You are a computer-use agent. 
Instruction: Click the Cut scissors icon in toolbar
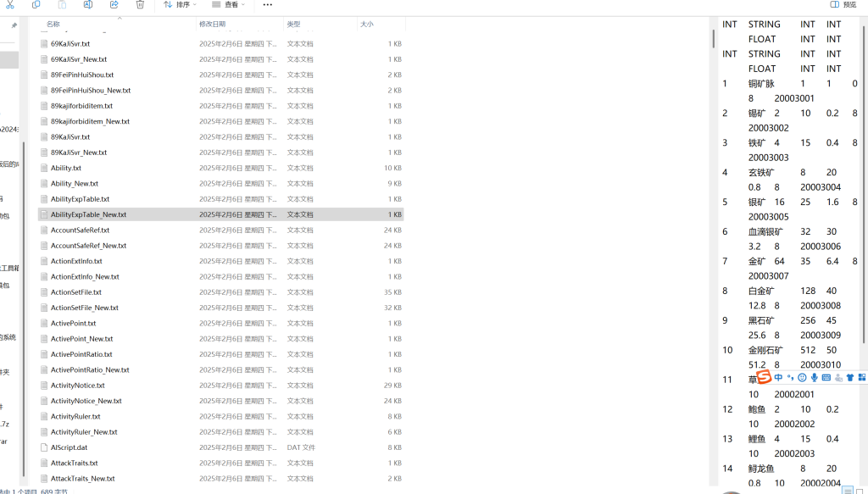tap(10, 4)
